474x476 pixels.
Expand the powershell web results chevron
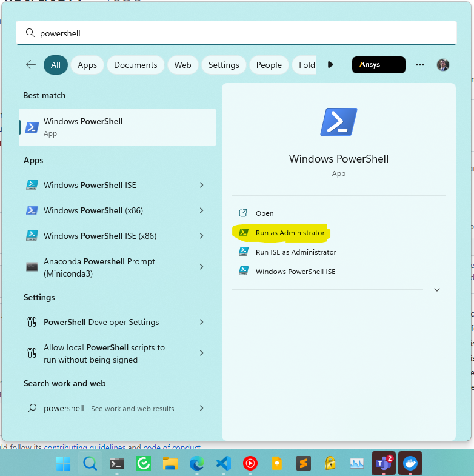tap(201, 408)
